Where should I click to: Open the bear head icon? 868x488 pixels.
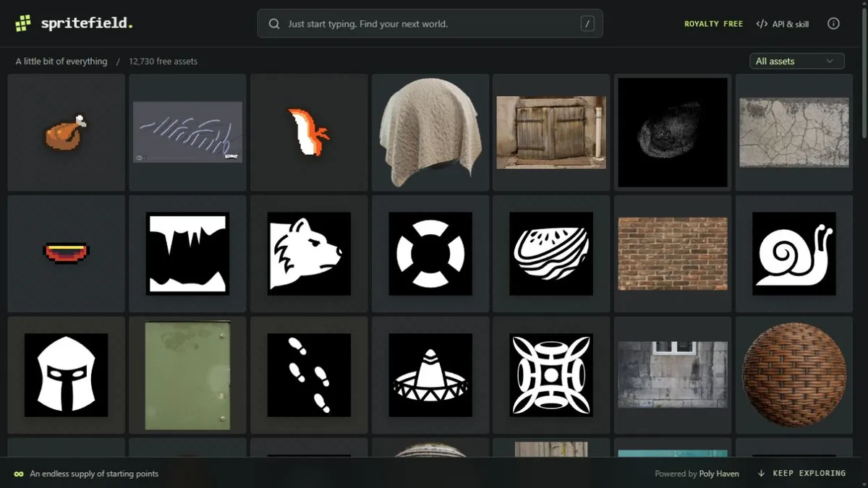(x=309, y=253)
